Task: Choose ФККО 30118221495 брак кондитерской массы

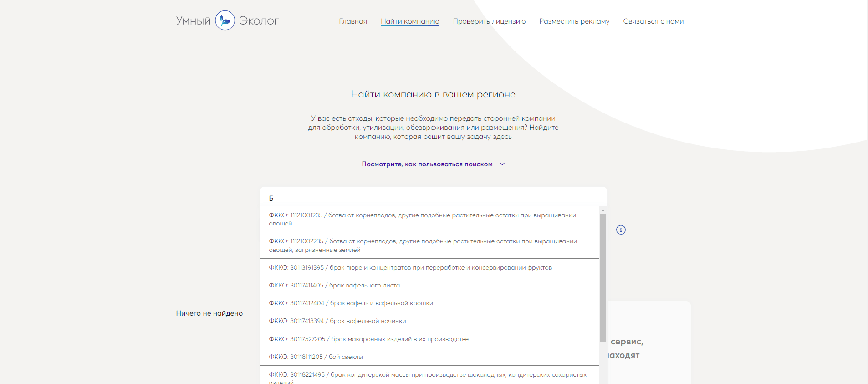Action: tap(429, 375)
